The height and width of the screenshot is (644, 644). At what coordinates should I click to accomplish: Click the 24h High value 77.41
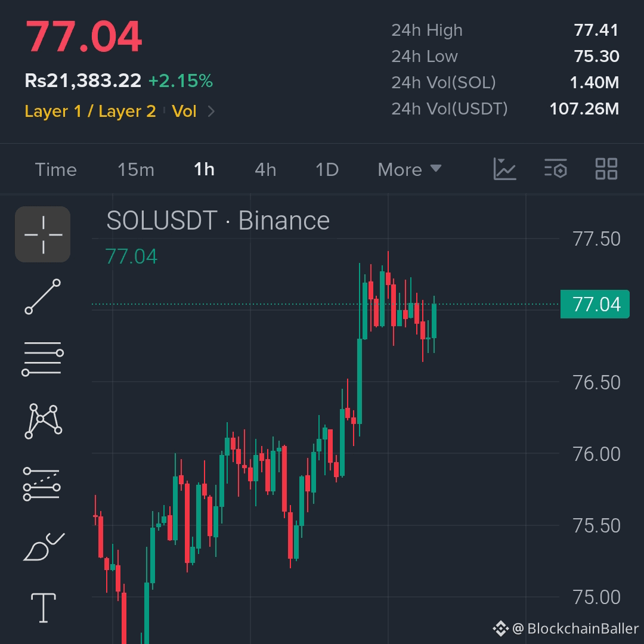coord(596,30)
